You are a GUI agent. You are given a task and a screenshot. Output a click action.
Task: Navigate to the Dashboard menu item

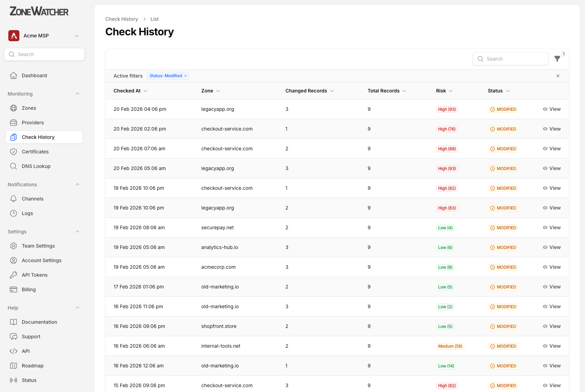pos(34,75)
